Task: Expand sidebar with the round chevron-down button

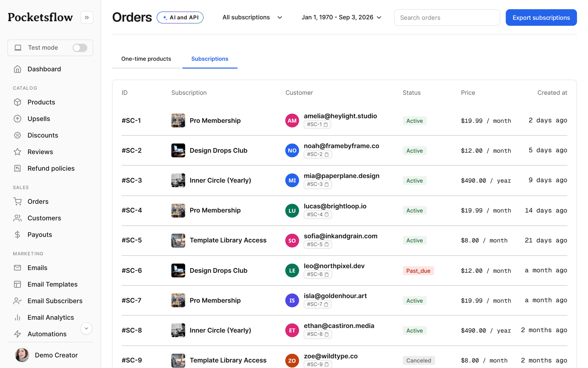Action: point(86,328)
